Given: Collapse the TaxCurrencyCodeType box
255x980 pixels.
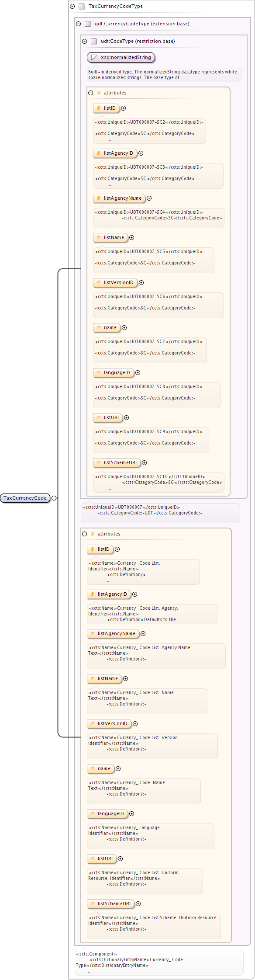Looking at the screenshot, I should 72,7.
